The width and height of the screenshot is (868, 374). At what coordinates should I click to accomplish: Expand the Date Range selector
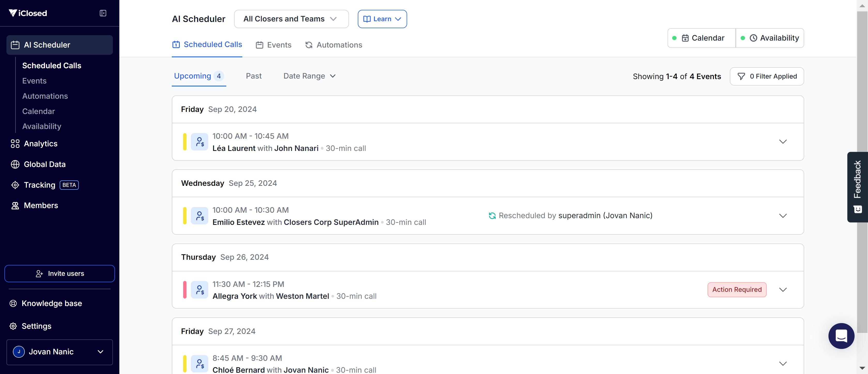(309, 76)
